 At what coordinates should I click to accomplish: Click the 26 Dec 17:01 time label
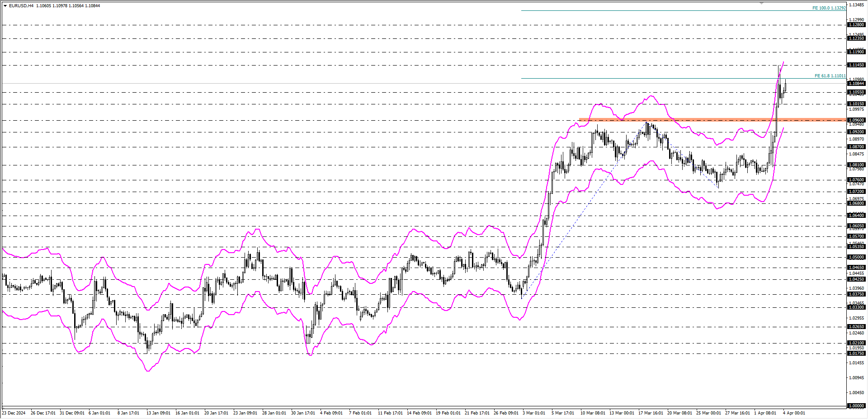[x=43, y=413]
